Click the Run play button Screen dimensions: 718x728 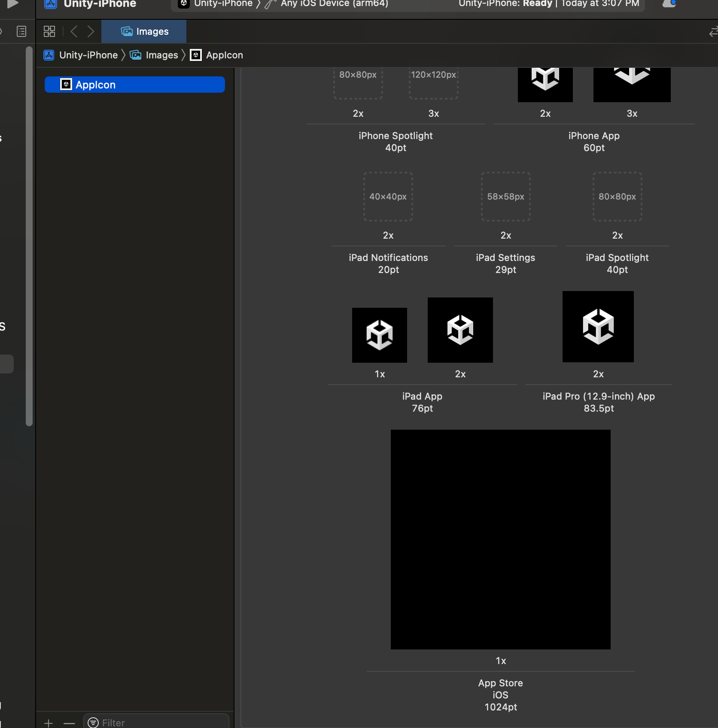tap(12, 4)
